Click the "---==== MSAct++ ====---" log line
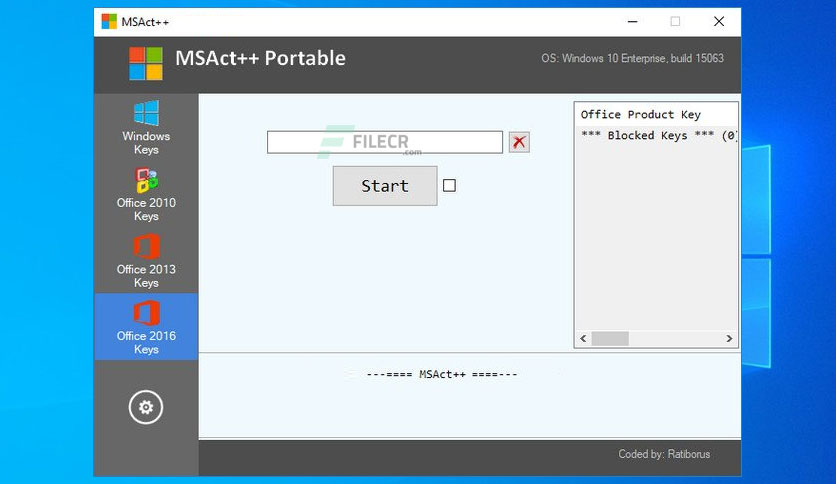This screenshot has height=484, width=836. click(441, 374)
